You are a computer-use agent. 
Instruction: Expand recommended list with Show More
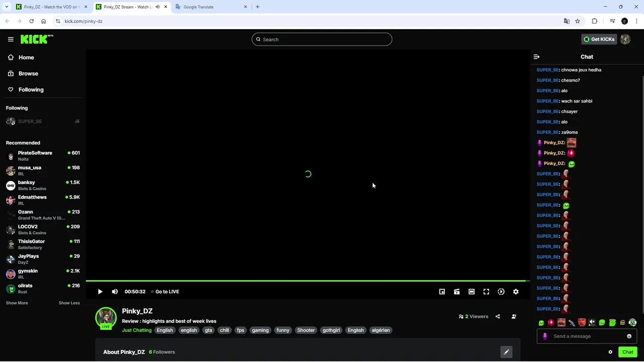click(17, 303)
